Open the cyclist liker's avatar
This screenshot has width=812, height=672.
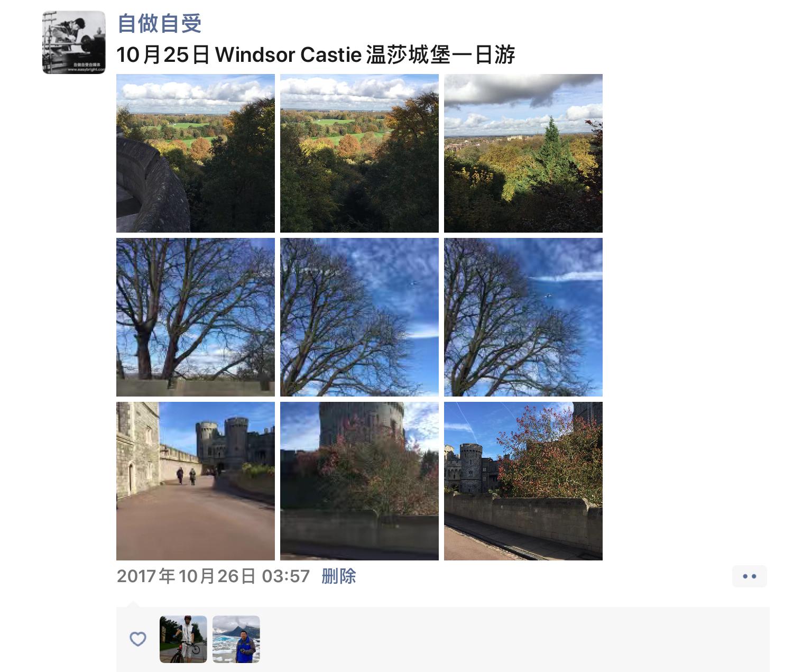coord(183,639)
